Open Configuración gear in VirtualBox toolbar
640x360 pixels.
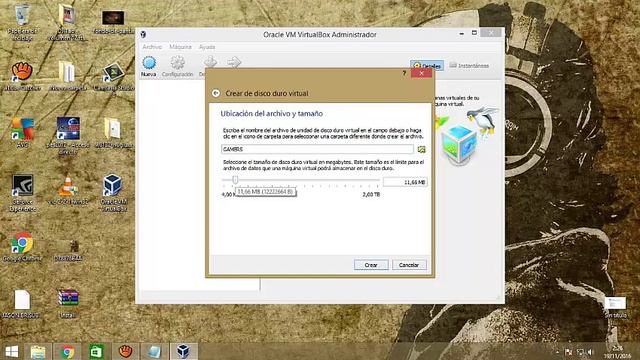tap(177, 67)
